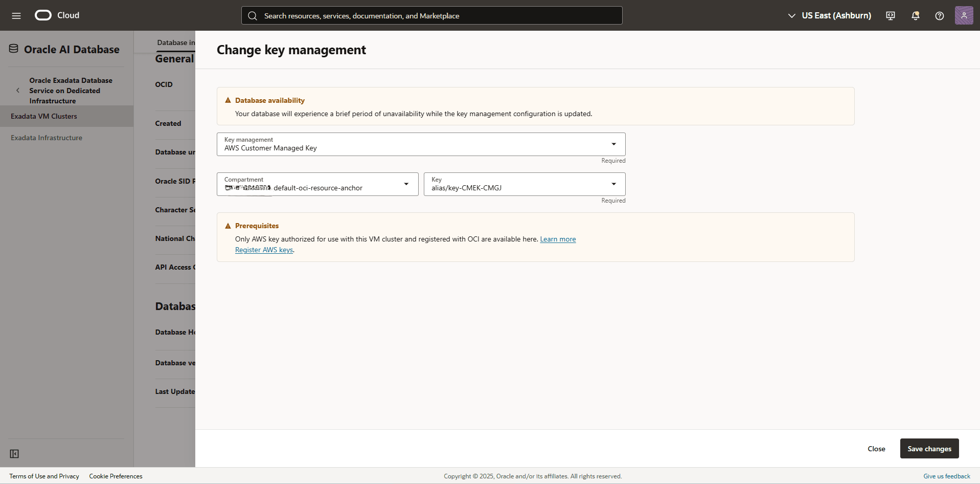The image size is (980, 484).
Task: Select Exadata Infrastructure in the sidebar
Action: coord(47,137)
